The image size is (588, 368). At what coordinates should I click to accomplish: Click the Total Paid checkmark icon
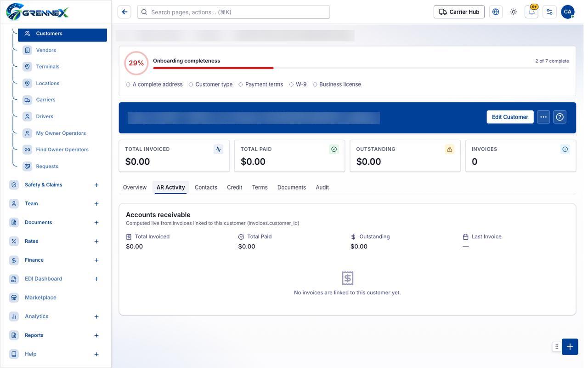(x=334, y=149)
